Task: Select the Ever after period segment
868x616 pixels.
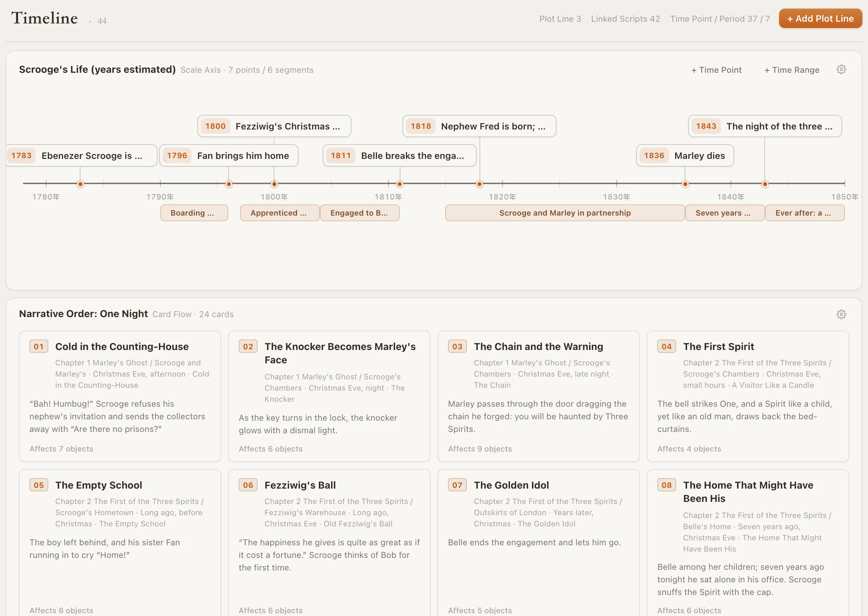Action: (x=805, y=213)
